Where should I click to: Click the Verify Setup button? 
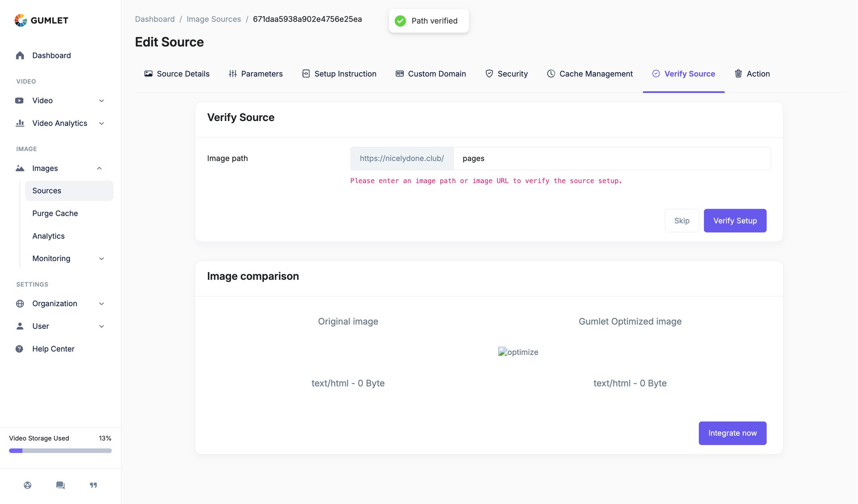pyautogui.click(x=735, y=220)
